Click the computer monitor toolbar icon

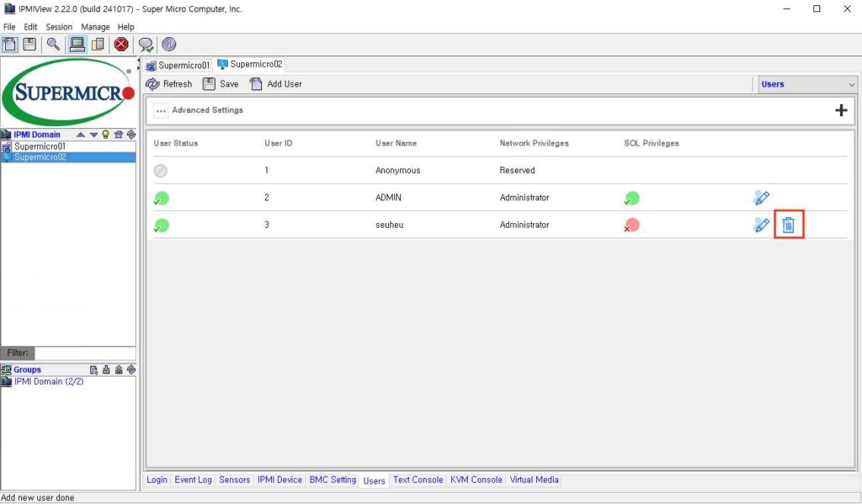point(77,44)
